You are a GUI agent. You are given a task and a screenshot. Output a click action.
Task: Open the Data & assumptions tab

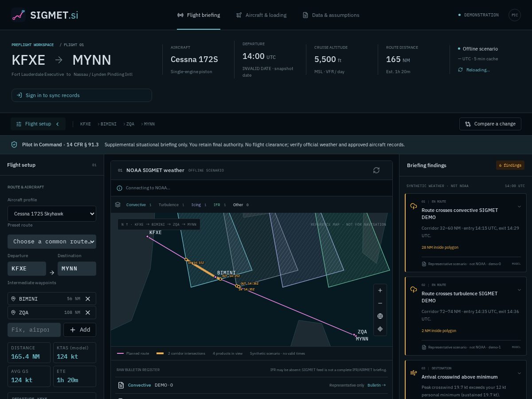(331, 15)
